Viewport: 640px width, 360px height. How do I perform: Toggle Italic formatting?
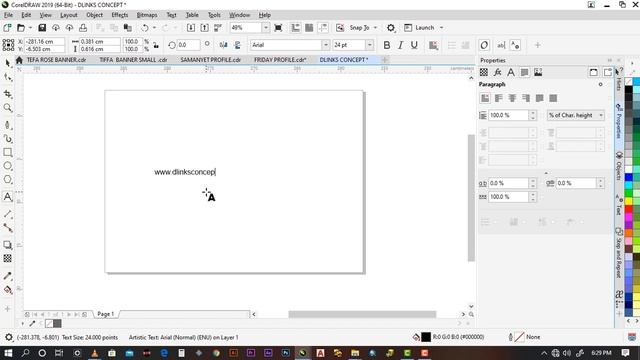click(x=400, y=45)
